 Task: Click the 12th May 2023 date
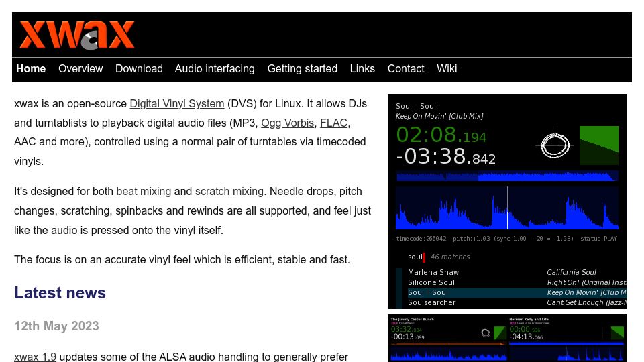[56, 326]
